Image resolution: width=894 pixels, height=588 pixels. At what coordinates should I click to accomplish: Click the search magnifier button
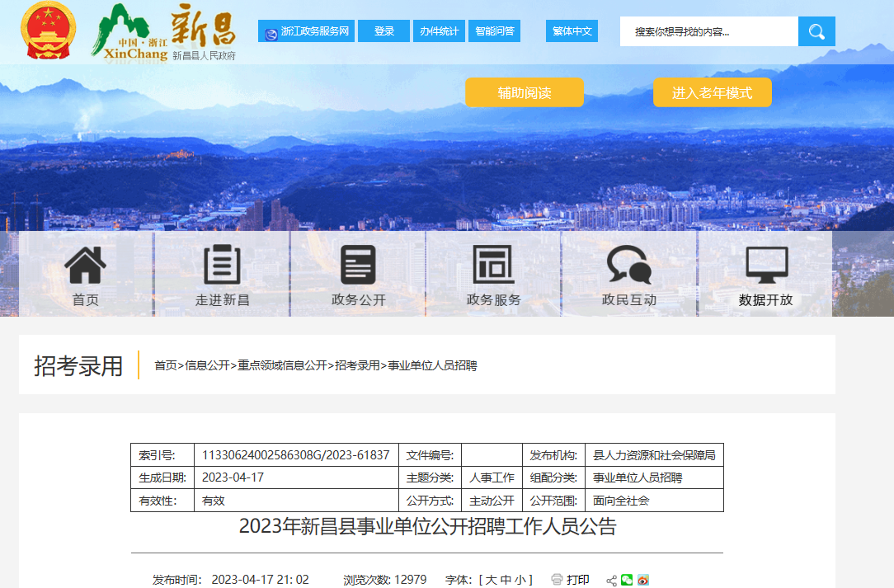coord(816,31)
